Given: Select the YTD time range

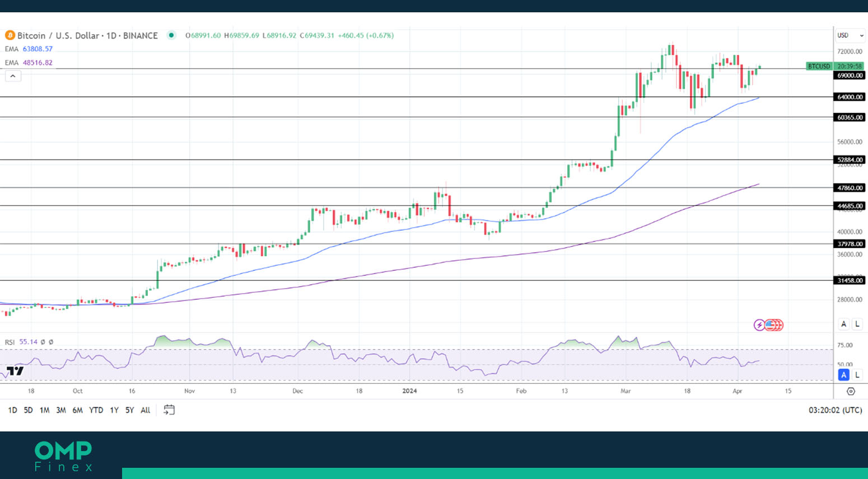Looking at the screenshot, I should (96, 410).
